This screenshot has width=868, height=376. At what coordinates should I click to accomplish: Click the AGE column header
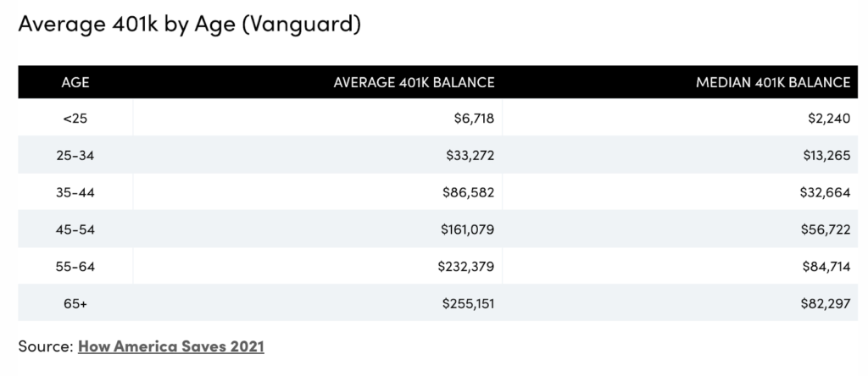coord(75,82)
